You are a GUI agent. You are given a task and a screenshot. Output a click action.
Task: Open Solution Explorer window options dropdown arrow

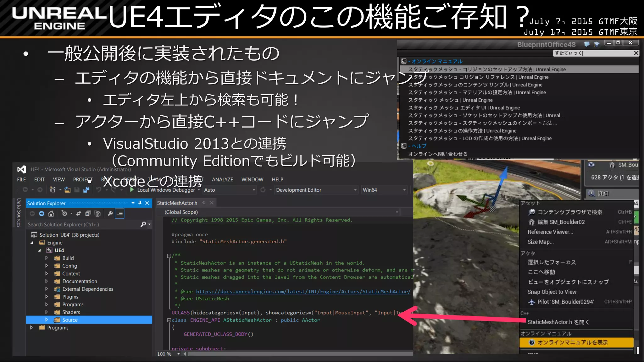click(x=133, y=203)
